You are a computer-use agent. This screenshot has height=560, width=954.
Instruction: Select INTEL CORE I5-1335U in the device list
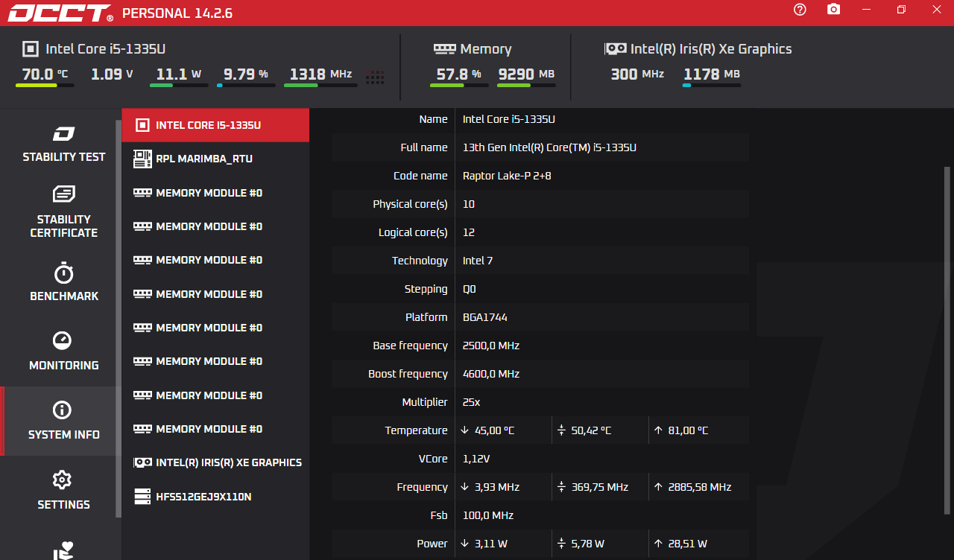tap(215, 125)
